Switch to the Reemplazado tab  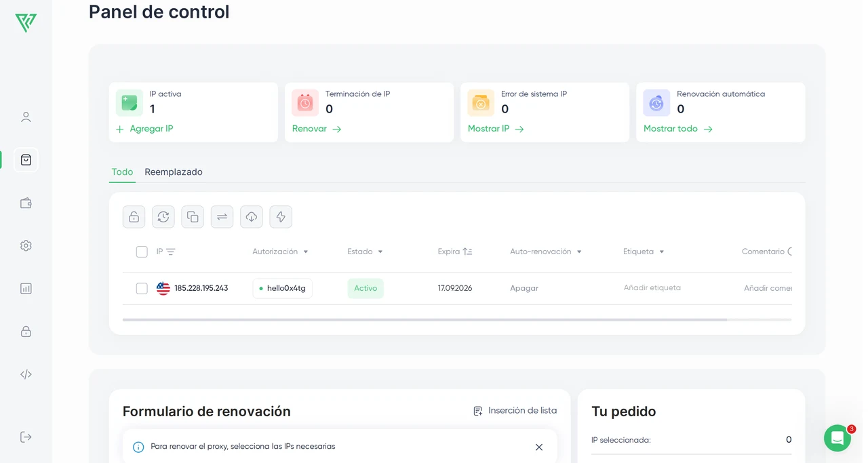point(174,172)
